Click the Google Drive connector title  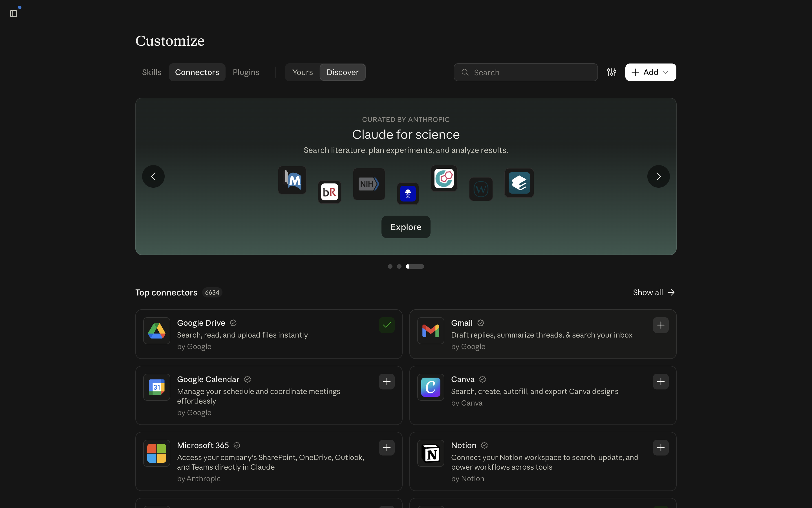pyautogui.click(x=201, y=323)
